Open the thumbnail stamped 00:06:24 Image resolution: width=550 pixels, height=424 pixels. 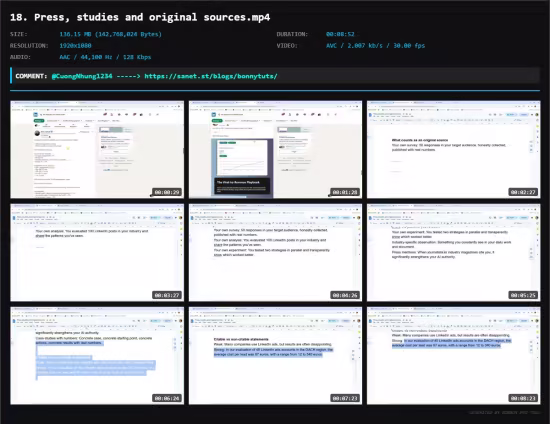[x=97, y=356]
